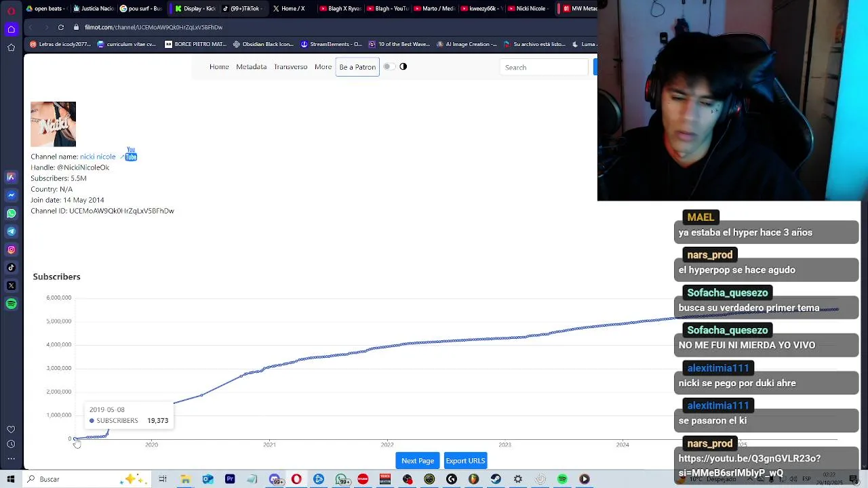868x488 pixels.
Task: Open WhatsApp in the Opera sidebar
Action: tap(11, 213)
